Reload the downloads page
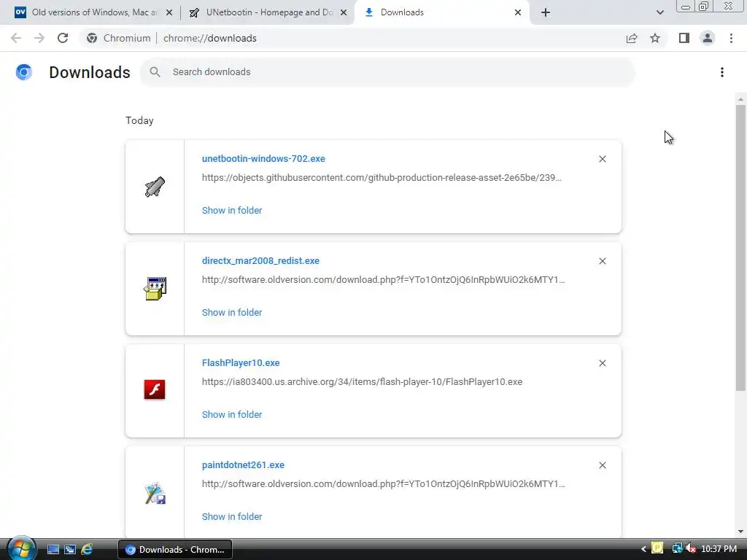The image size is (747, 560). click(63, 38)
